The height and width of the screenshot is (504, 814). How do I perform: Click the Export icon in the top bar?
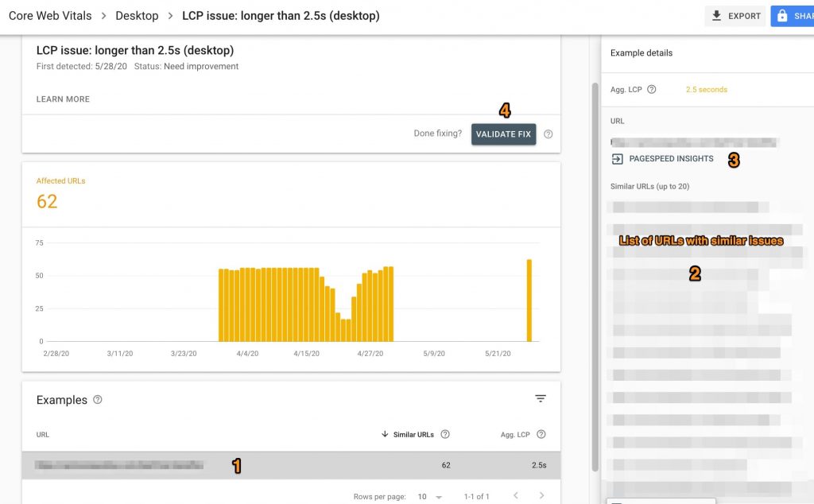[715, 15]
